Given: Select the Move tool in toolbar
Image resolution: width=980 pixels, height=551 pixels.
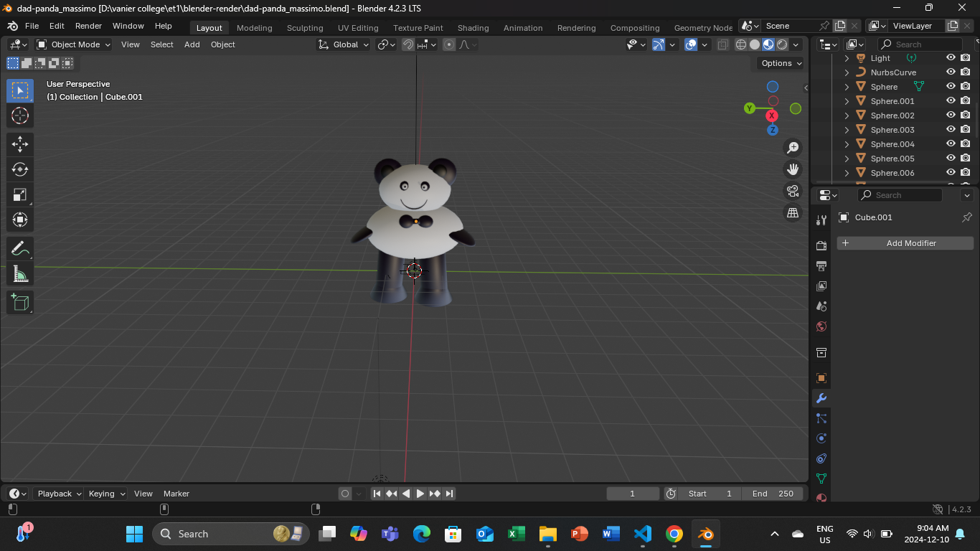Looking at the screenshot, I should [20, 144].
